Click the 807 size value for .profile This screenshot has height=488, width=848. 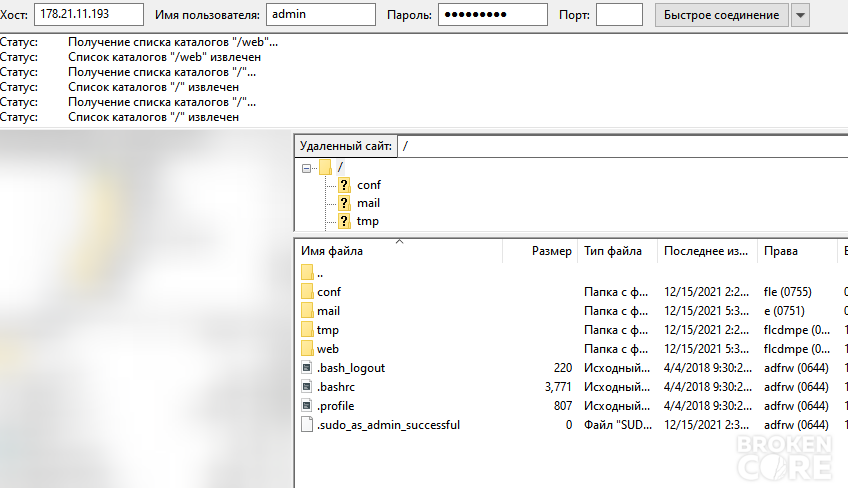click(563, 406)
